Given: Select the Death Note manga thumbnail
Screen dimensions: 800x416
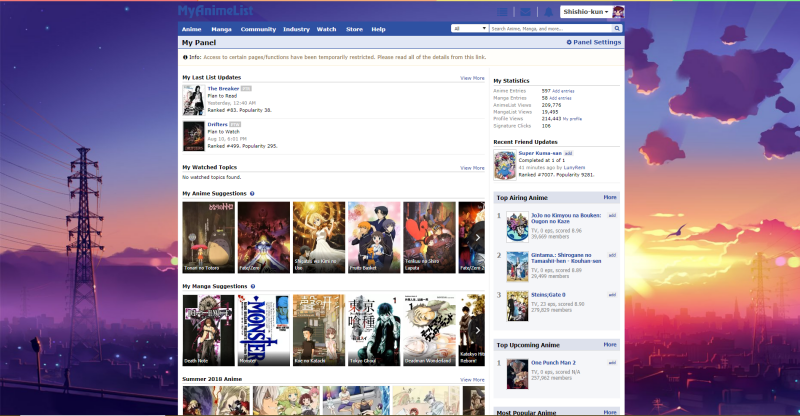Looking at the screenshot, I should point(208,329).
